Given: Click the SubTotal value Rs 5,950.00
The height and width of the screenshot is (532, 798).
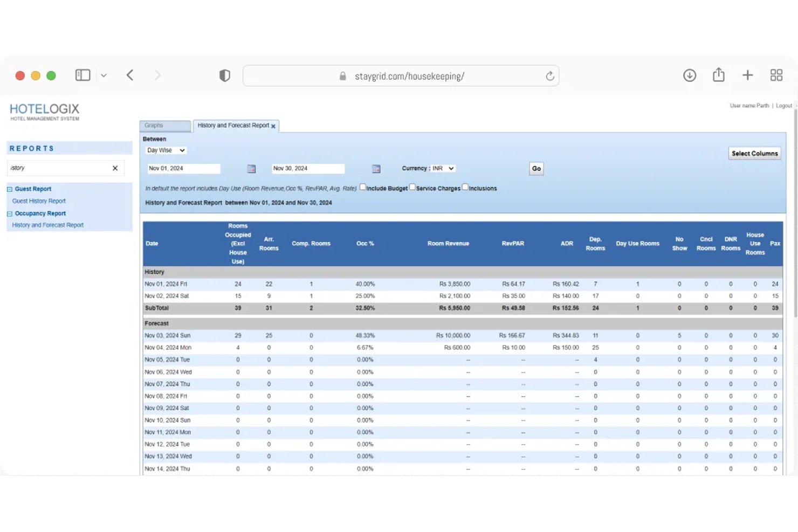Looking at the screenshot, I should [455, 308].
